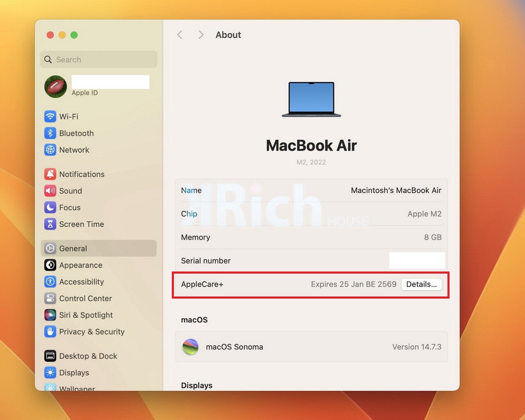Select the Network globe icon
The width and height of the screenshot is (525, 420).
[50, 150]
